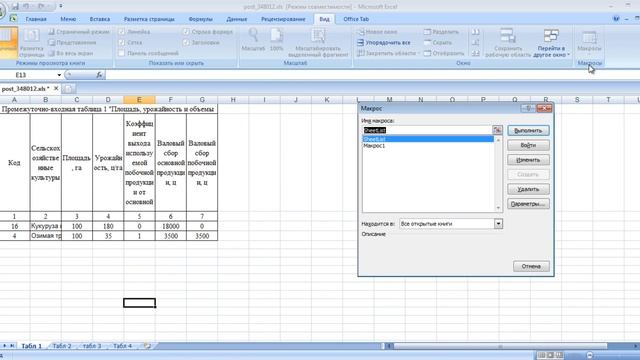This screenshot has height=360, width=640.
Task: Switch to sheet tab Табл 2
Action: point(62,346)
